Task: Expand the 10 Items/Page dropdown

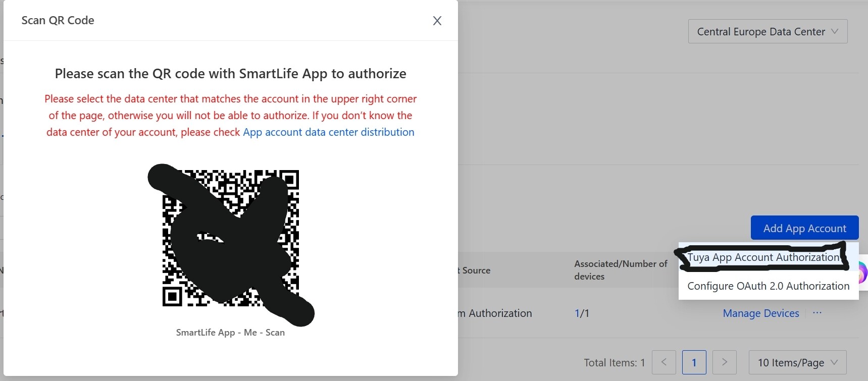Action: [x=797, y=362]
